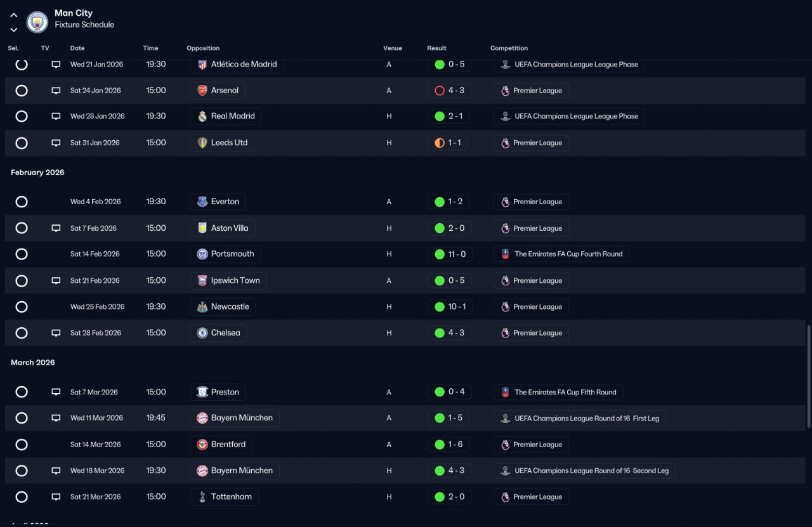This screenshot has width=812, height=527.
Task: Click the green win indicator for the Portsmouth result
Action: (x=439, y=254)
